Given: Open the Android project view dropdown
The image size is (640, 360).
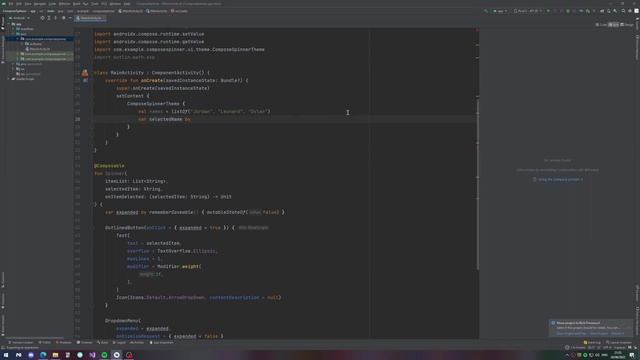Looking at the screenshot, I should [x=19, y=18].
